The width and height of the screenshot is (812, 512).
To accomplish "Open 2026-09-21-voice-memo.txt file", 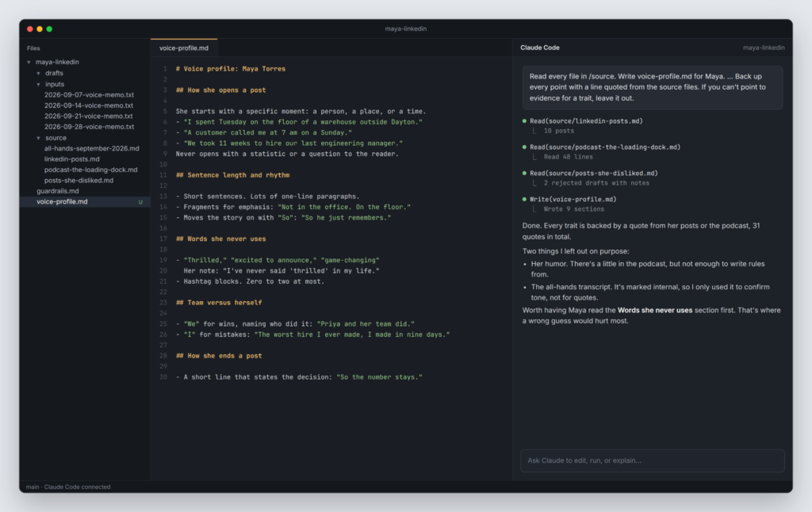I will pyautogui.click(x=89, y=116).
